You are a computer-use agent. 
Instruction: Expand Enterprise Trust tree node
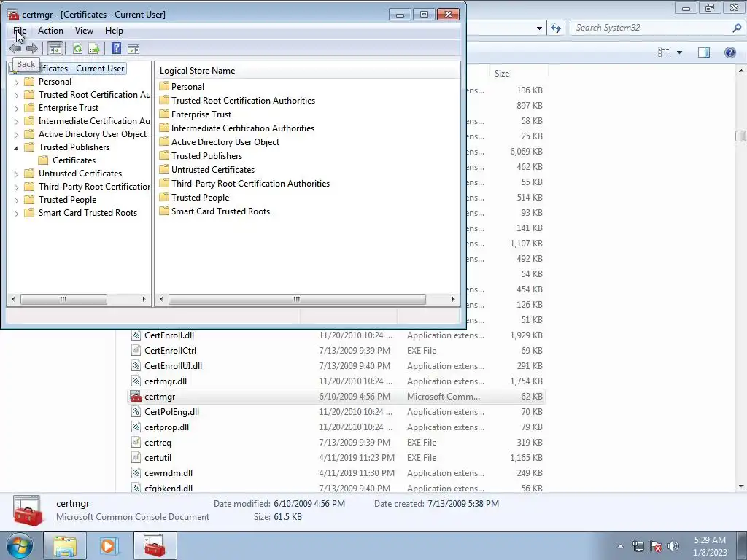coord(16,108)
